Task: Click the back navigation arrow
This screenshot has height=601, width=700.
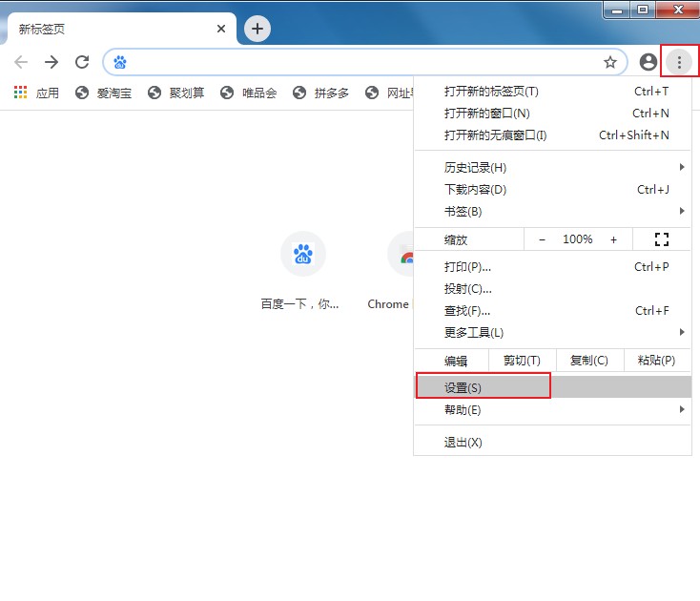Action: pos(21,62)
